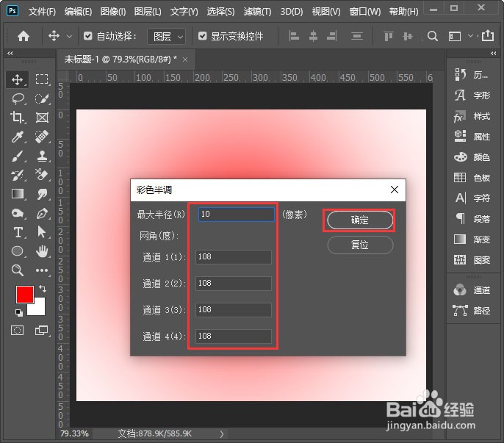Close the 未标题-1 document tab
This screenshot has width=504, height=443.
(x=185, y=60)
